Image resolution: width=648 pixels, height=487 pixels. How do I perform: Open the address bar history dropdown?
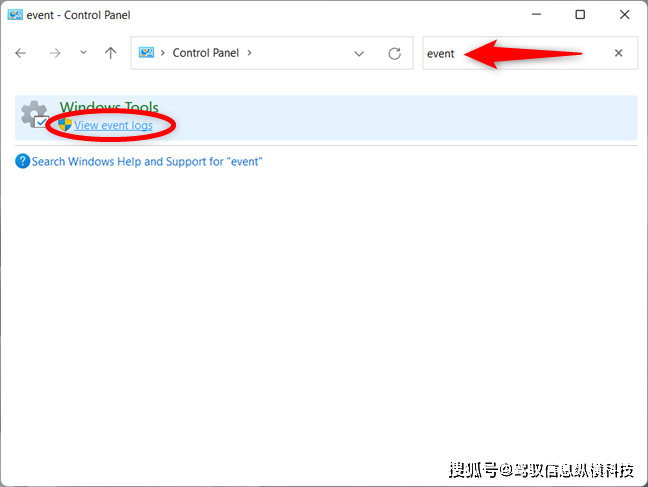(x=359, y=54)
